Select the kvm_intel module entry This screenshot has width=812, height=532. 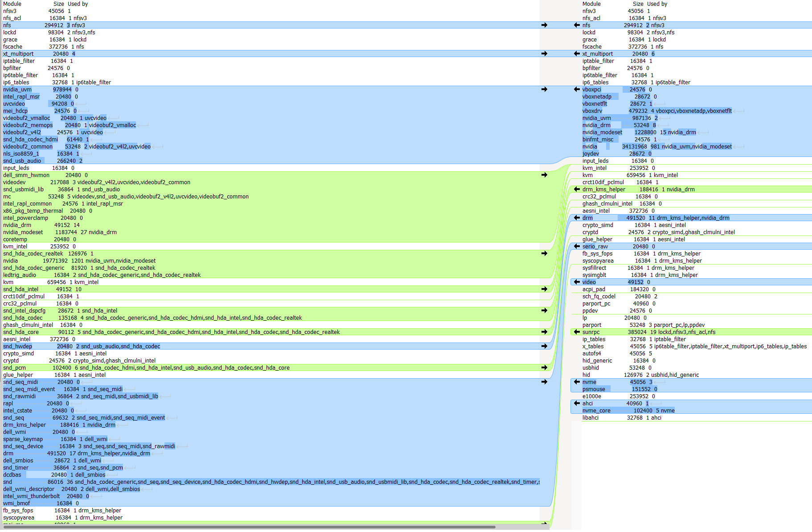click(x=45, y=246)
